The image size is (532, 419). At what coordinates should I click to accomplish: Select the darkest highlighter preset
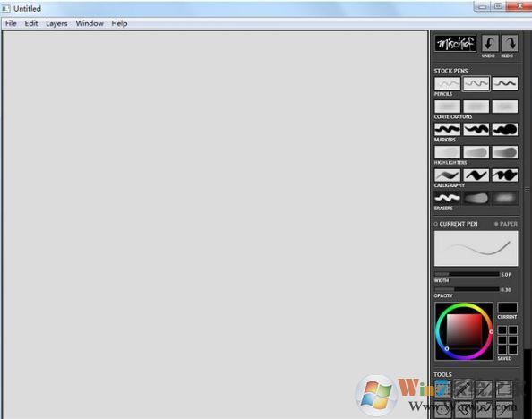click(505, 152)
